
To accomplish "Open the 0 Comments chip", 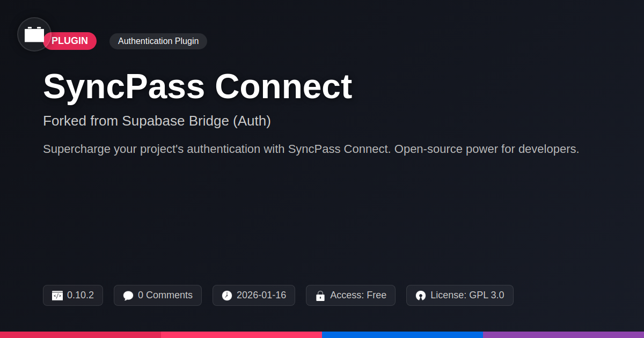I will (x=158, y=296).
